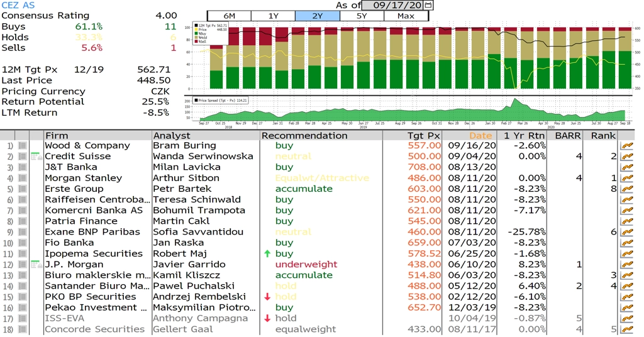The width and height of the screenshot is (644, 337).
Task: Open document icon for Credit Suisse row
Action: pyautogui.click(x=22, y=157)
